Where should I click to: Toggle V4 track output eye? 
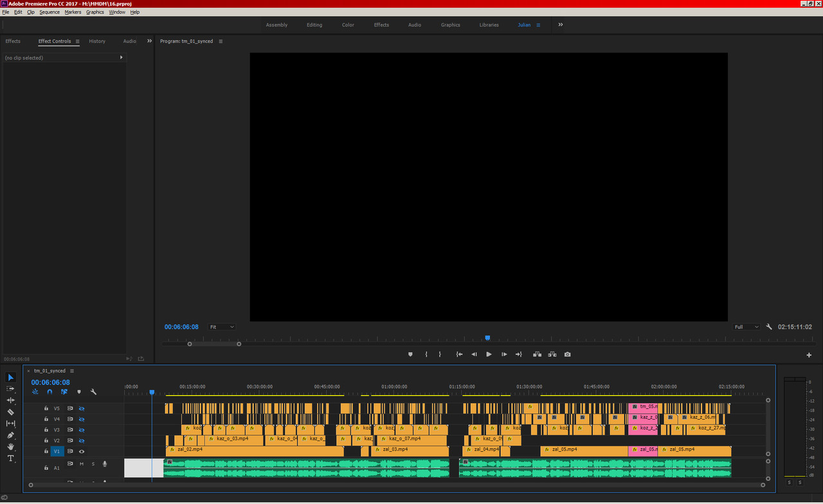(x=82, y=419)
